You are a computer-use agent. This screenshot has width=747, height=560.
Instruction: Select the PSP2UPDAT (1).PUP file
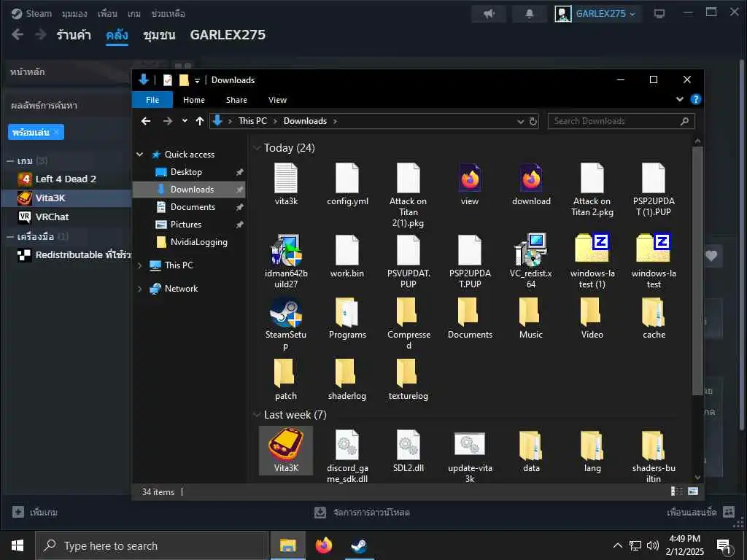(x=654, y=190)
